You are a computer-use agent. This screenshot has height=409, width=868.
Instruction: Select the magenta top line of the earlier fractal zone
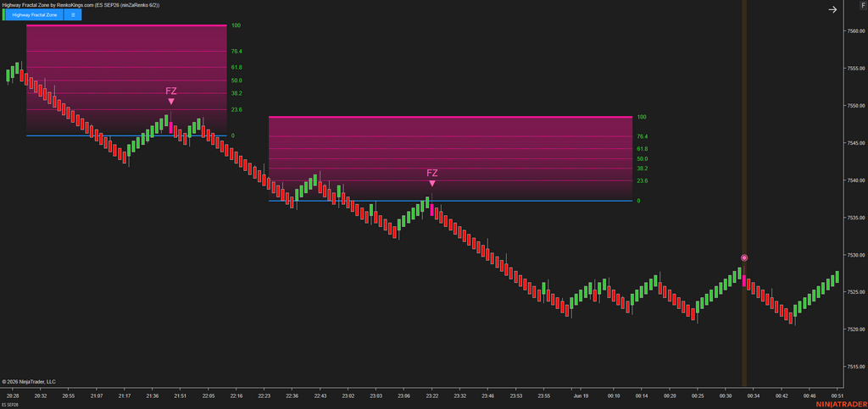pos(126,25)
